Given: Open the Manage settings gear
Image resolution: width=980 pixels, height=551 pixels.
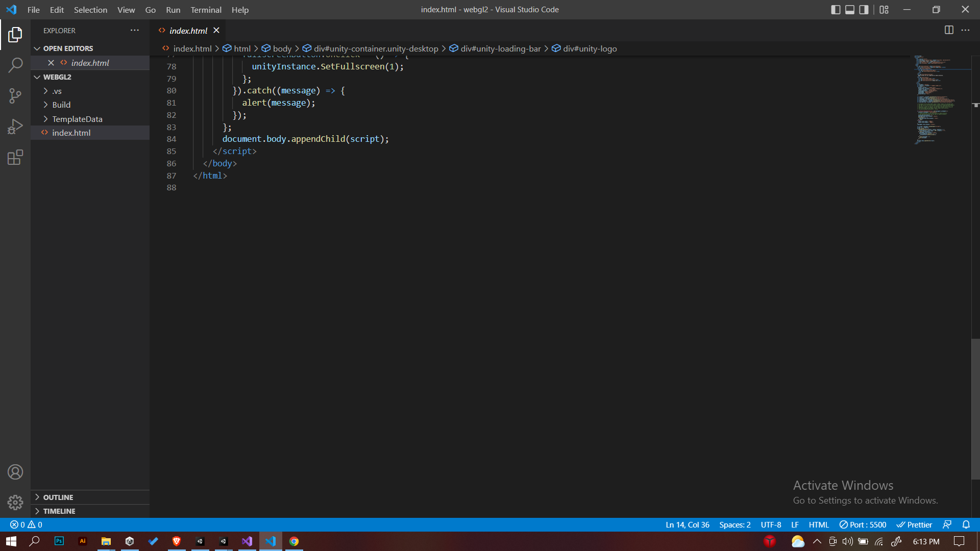Looking at the screenshot, I should (15, 503).
